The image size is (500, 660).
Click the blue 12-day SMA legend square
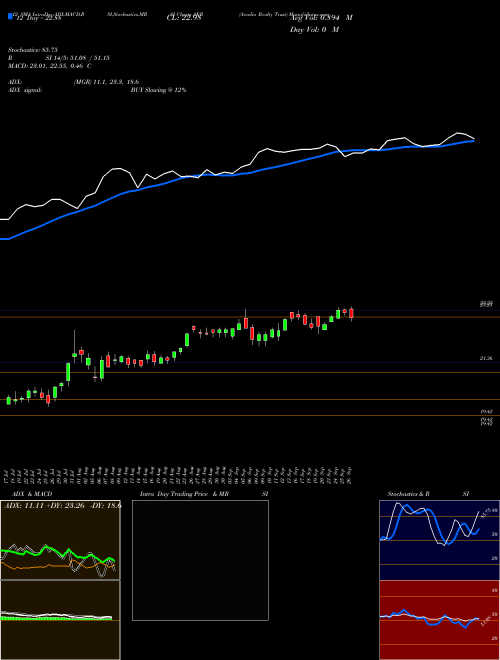11,17
